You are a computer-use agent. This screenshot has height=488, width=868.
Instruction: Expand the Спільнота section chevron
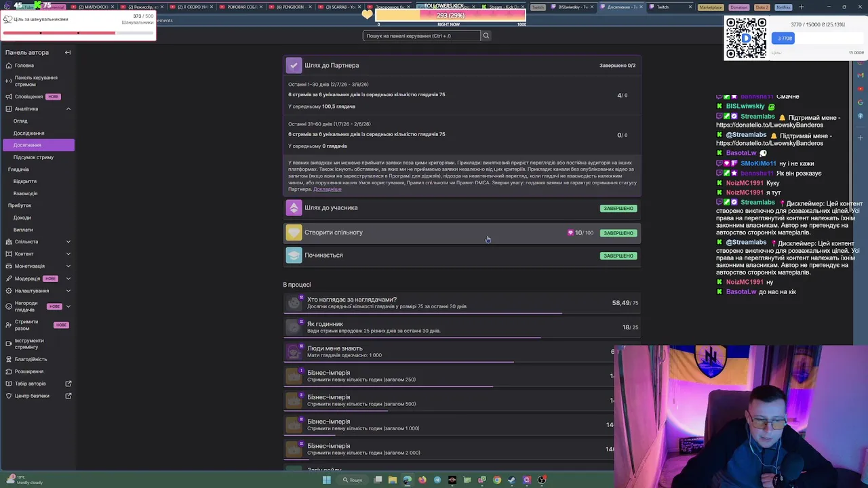(68, 241)
